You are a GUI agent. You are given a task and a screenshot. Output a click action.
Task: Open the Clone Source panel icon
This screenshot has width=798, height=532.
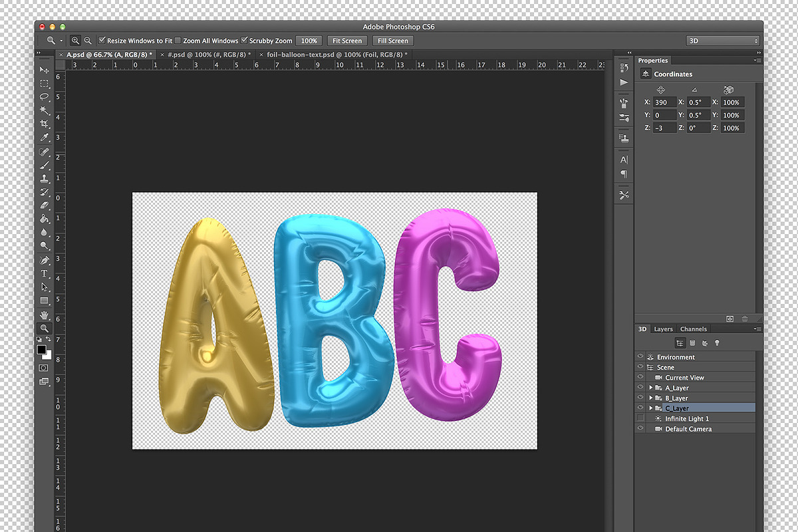click(624, 138)
